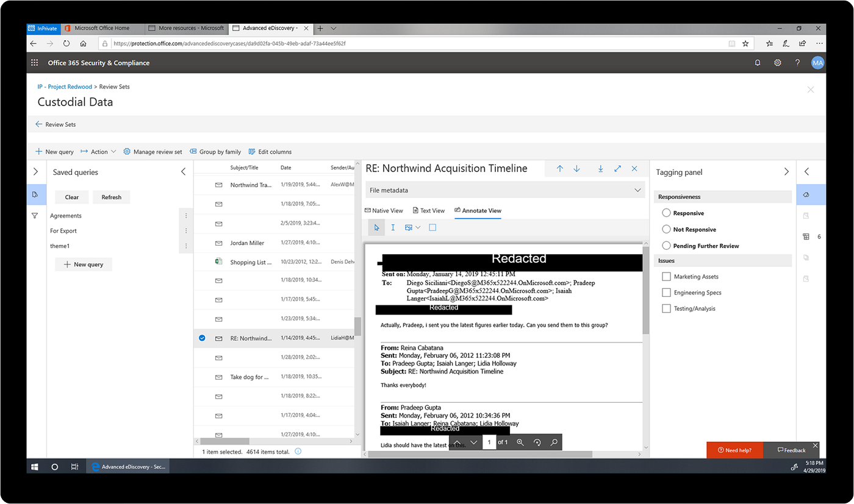Expand the RE: Northwind email to full screen
The width and height of the screenshot is (854, 504).
coord(618,168)
